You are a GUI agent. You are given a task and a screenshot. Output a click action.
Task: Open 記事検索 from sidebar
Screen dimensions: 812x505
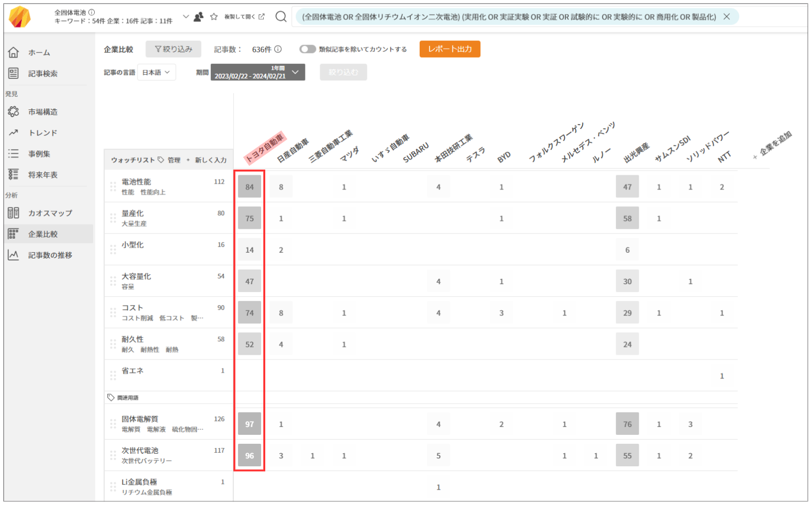(x=43, y=73)
